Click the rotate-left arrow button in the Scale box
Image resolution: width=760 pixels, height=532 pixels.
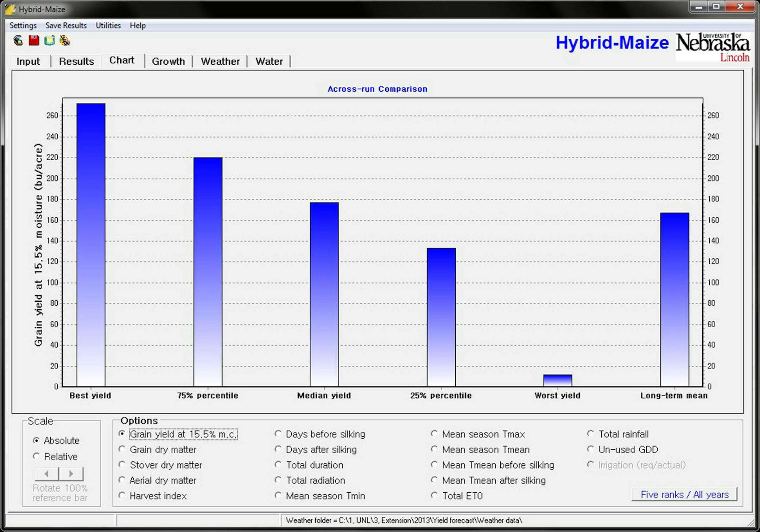tap(47, 474)
